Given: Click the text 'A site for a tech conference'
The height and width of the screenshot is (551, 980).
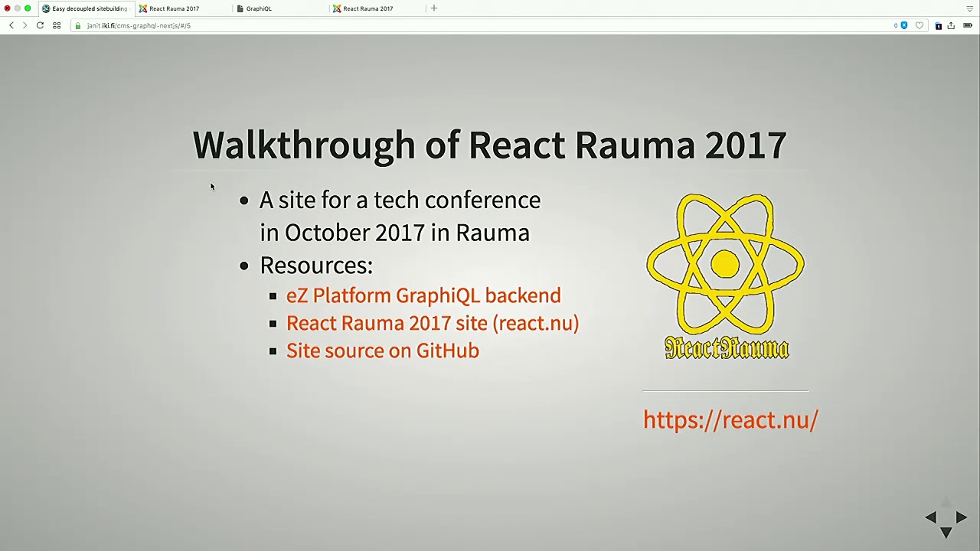Looking at the screenshot, I should [400, 201].
